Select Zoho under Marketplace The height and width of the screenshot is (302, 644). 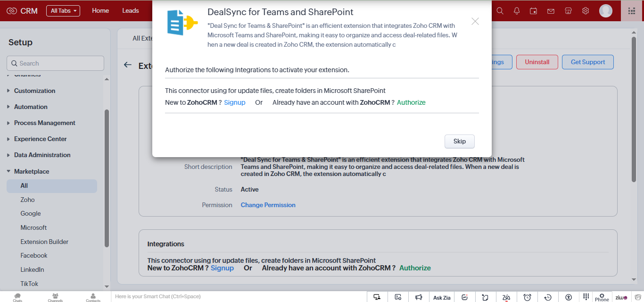[x=27, y=200]
